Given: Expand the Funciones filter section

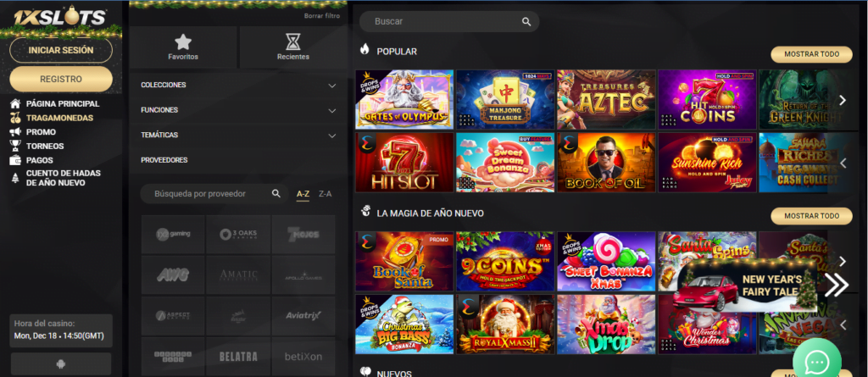Looking at the screenshot, I should coord(238,110).
